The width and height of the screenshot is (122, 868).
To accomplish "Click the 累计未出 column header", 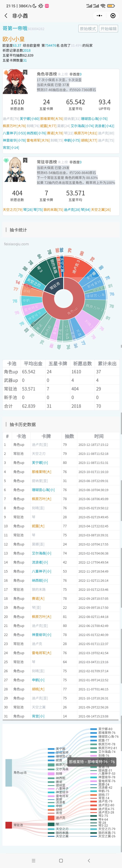I will (107, 364).
